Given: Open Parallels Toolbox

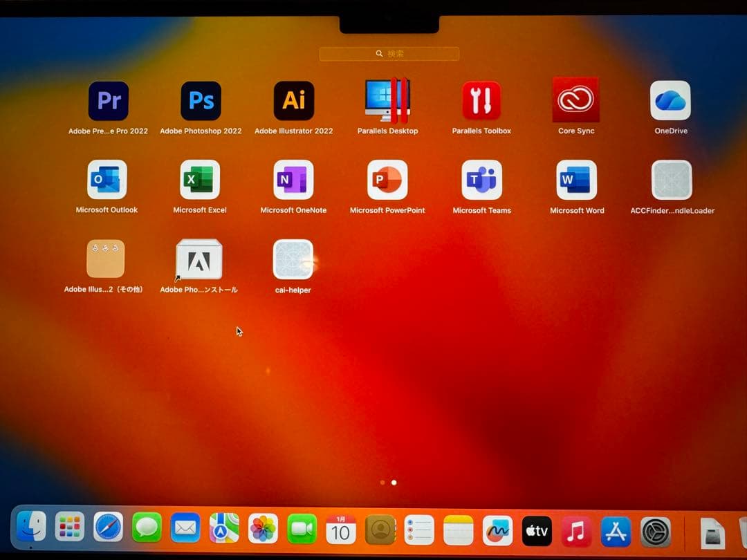Looking at the screenshot, I should pyautogui.click(x=481, y=100).
